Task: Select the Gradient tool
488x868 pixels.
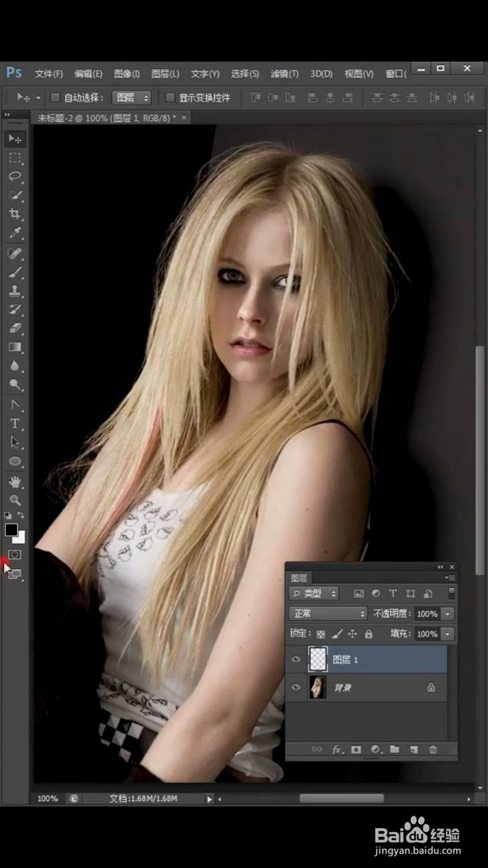Action: point(15,347)
